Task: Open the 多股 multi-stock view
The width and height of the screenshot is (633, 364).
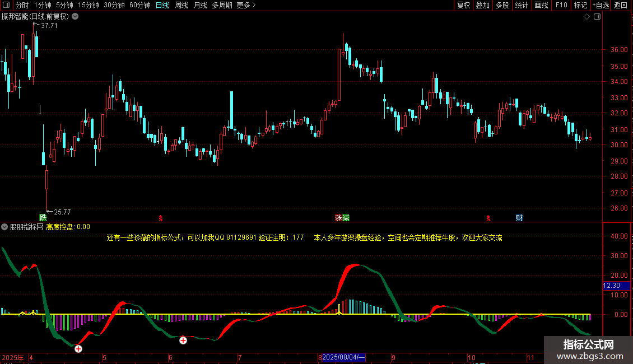Action: (502, 5)
